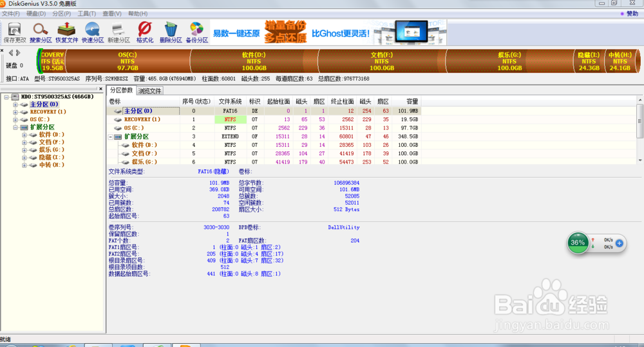Click the 容量 column header
The width and height of the screenshot is (644, 347).
408,102
